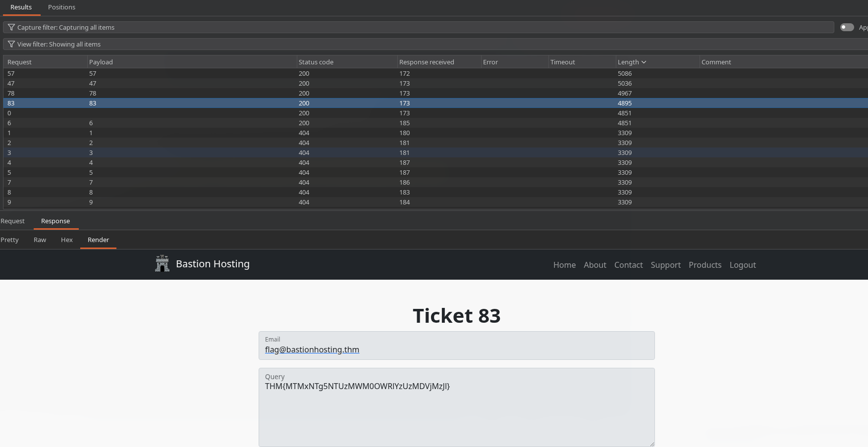The width and height of the screenshot is (868, 447).
Task: Click the View filter bar
Action: tap(435, 44)
